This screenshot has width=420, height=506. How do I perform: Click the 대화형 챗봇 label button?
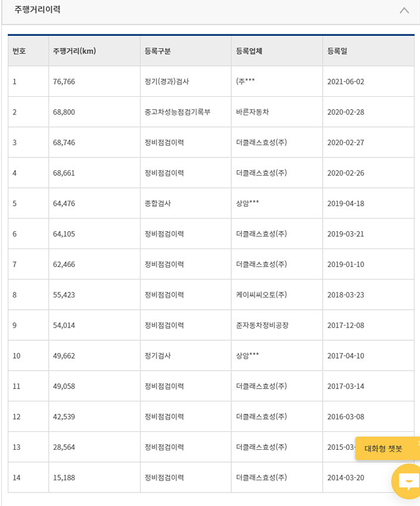[383, 449]
